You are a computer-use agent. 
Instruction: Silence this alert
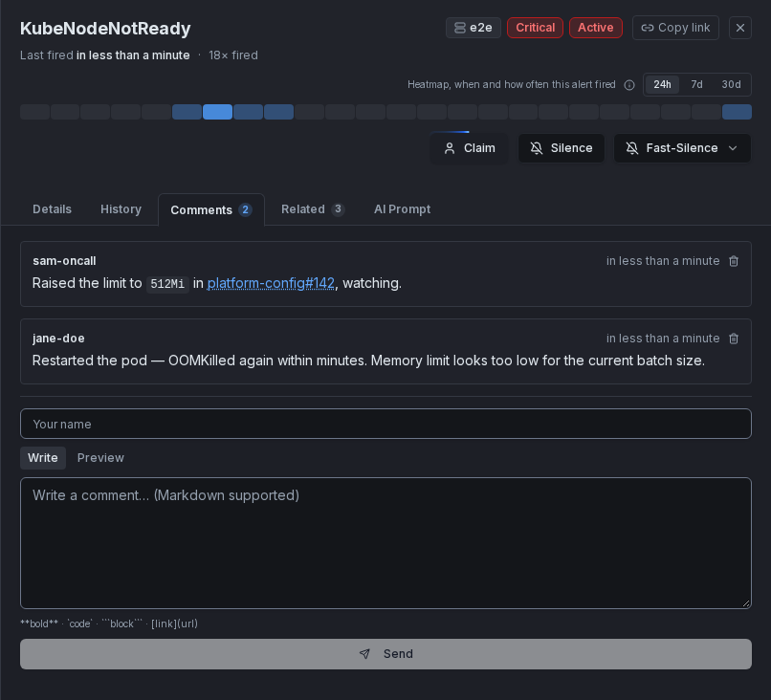click(562, 148)
